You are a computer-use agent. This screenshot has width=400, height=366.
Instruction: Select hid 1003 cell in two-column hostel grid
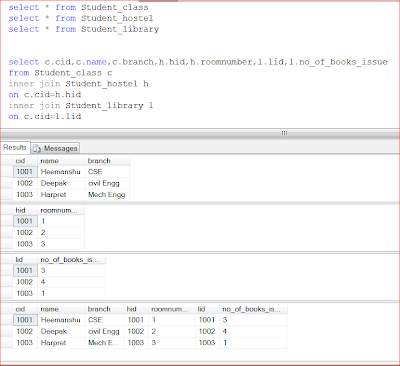pyautogui.click(x=25, y=244)
